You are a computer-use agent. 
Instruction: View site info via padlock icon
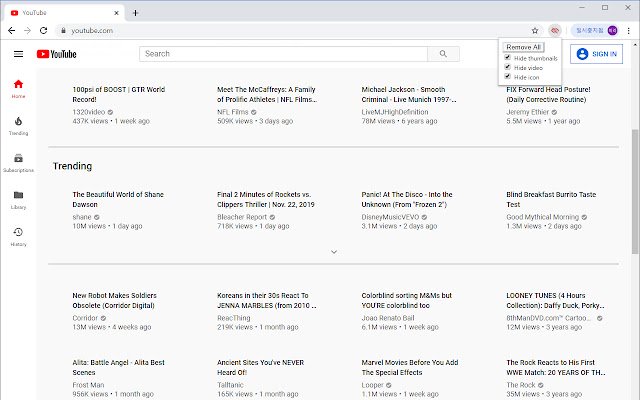coord(63,31)
